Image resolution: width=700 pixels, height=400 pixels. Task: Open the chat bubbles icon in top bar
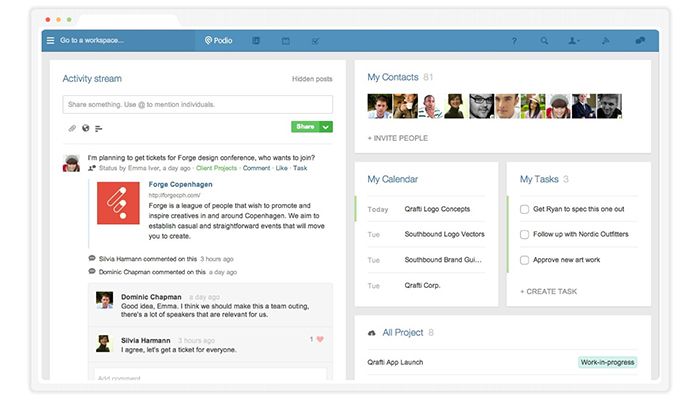[x=639, y=41]
